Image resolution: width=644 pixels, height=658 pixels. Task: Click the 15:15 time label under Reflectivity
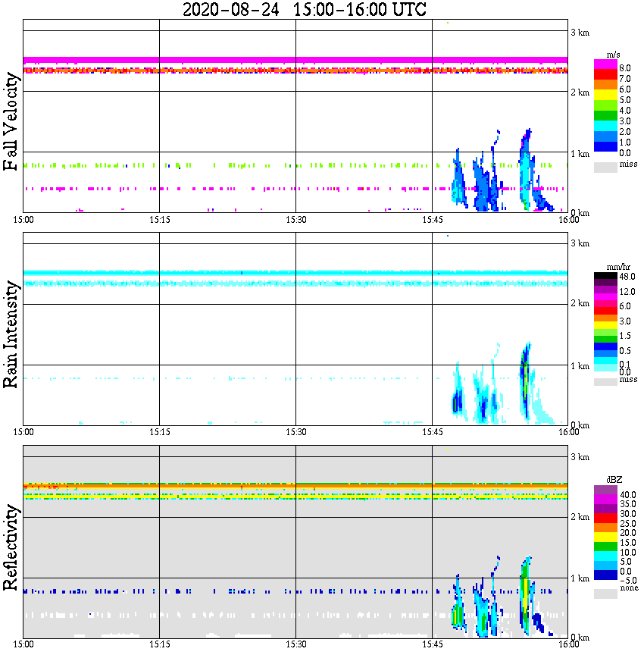[160, 645]
